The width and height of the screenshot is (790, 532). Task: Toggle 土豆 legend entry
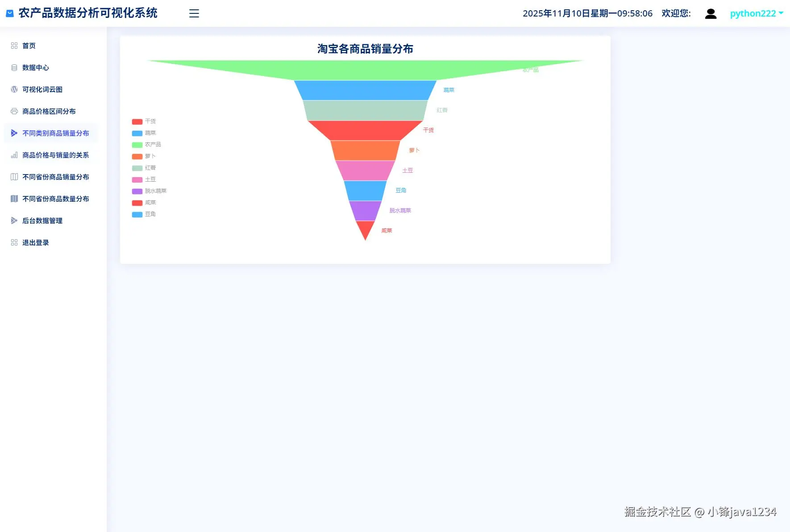[144, 179]
